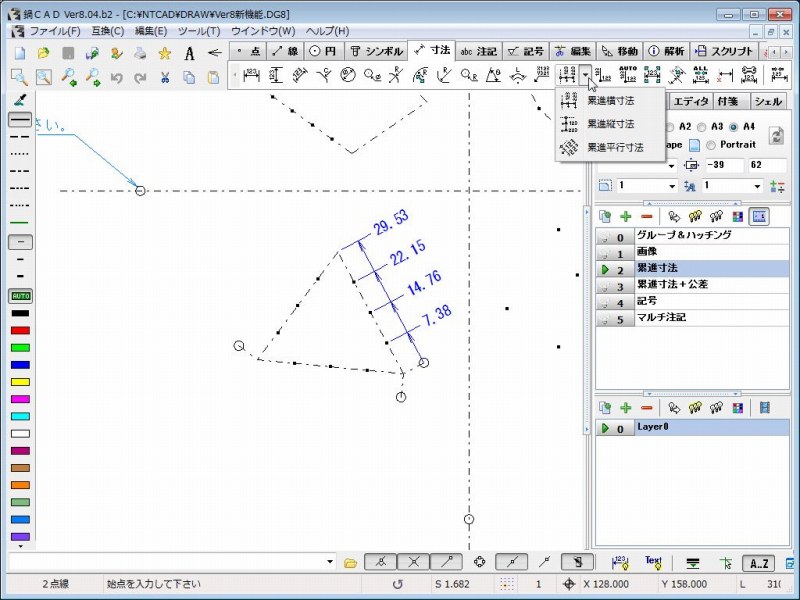Screen dimensions: 800x600
Task: Select the A3 paper size radio
Action: (x=702, y=127)
